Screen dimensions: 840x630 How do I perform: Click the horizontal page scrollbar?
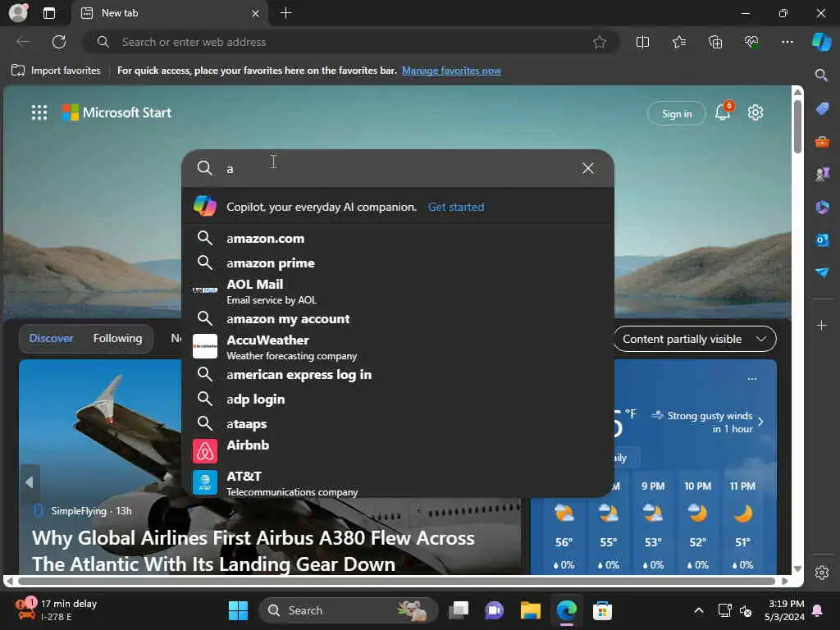click(396, 581)
